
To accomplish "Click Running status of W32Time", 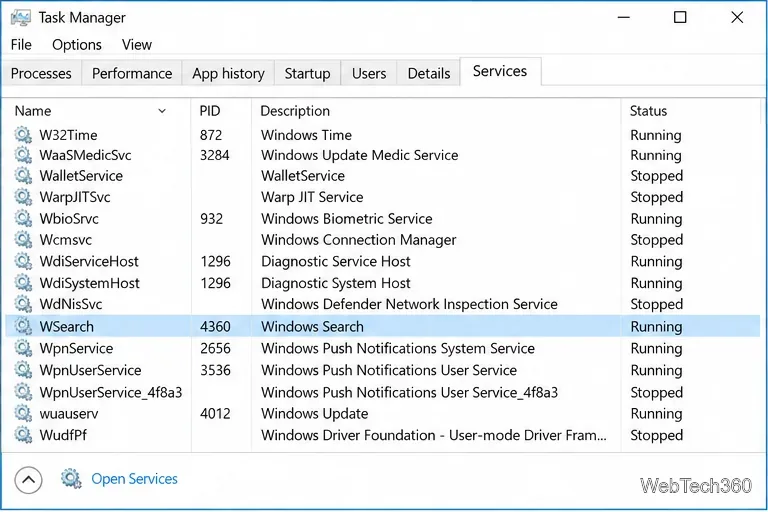I will 656,135.
